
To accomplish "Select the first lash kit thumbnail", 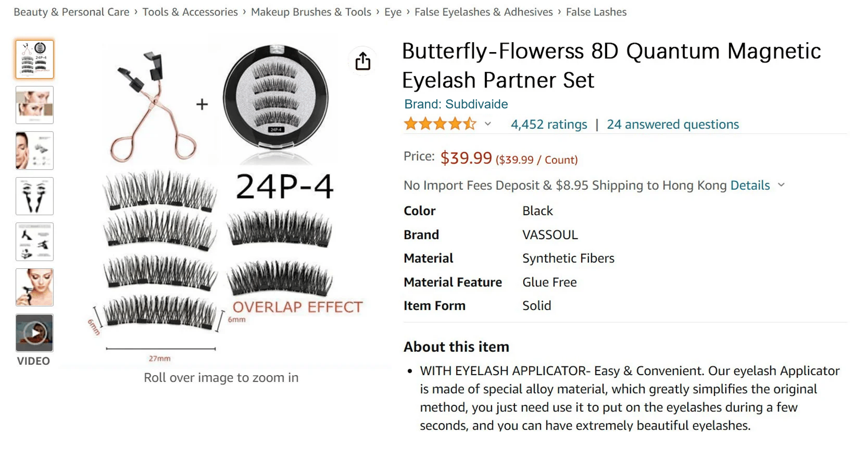I will point(34,59).
